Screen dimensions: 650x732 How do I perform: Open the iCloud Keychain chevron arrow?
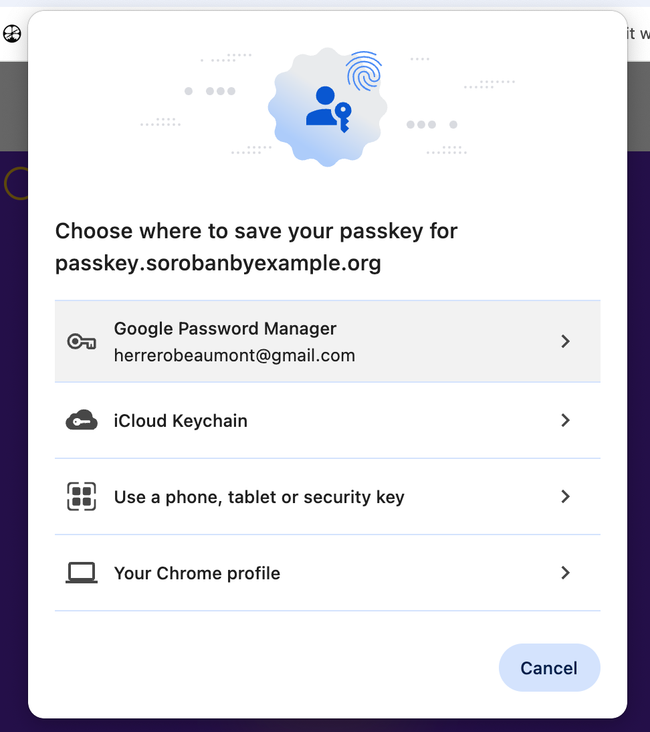tap(565, 421)
